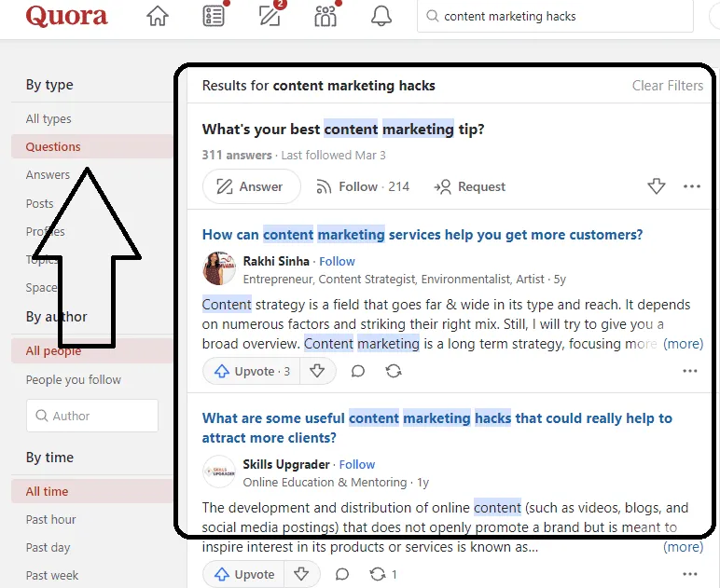Filter results by Past day
The width and height of the screenshot is (720, 588).
coord(48,548)
